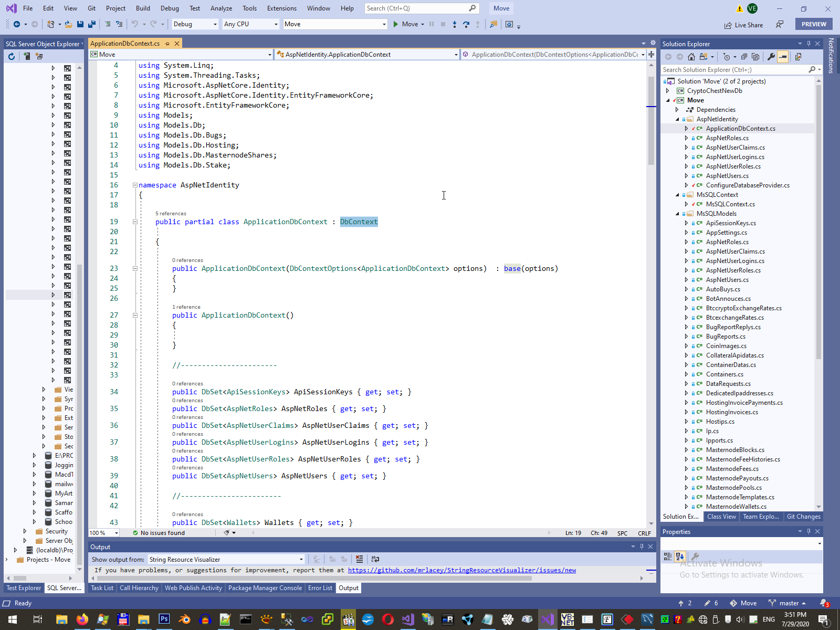Expand the Dependencies node
Viewport: 840px width, 630px height.
(x=677, y=110)
